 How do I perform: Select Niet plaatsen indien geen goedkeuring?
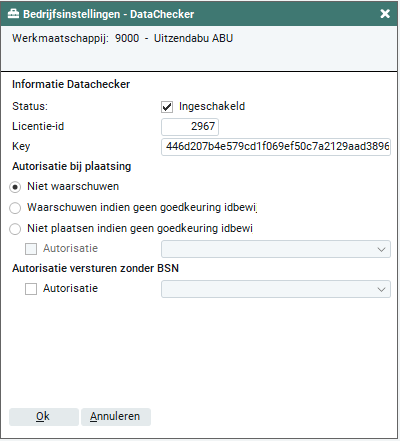[15, 229]
